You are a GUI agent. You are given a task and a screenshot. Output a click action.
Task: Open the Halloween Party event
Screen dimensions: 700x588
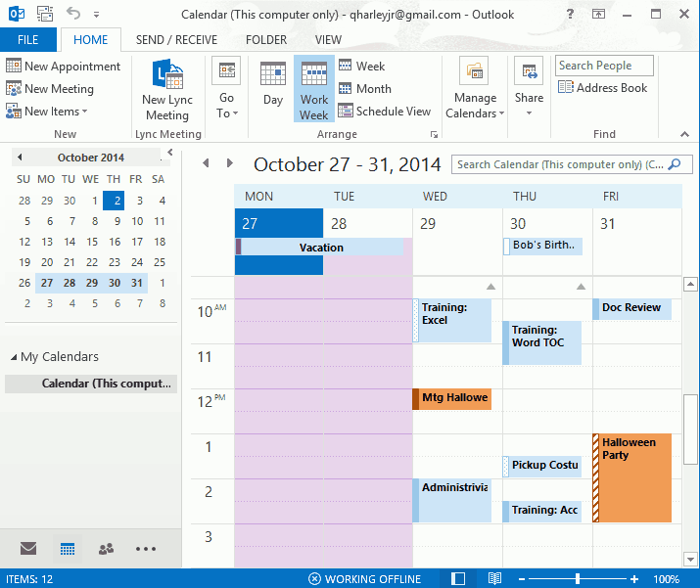pos(632,477)
